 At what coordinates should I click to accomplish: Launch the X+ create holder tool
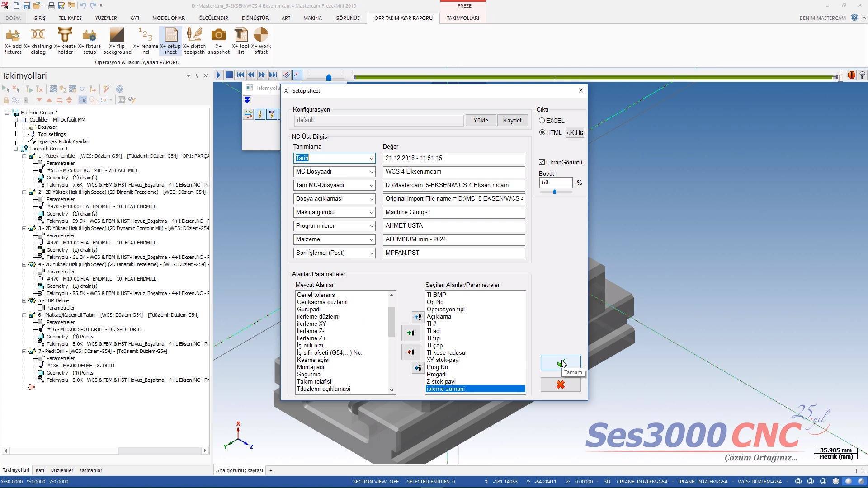click(x=65, y=41)
